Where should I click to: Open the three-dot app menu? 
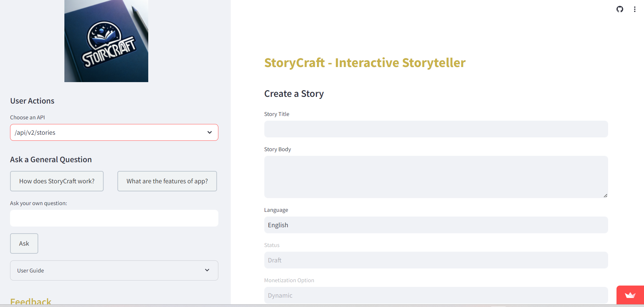635,9
